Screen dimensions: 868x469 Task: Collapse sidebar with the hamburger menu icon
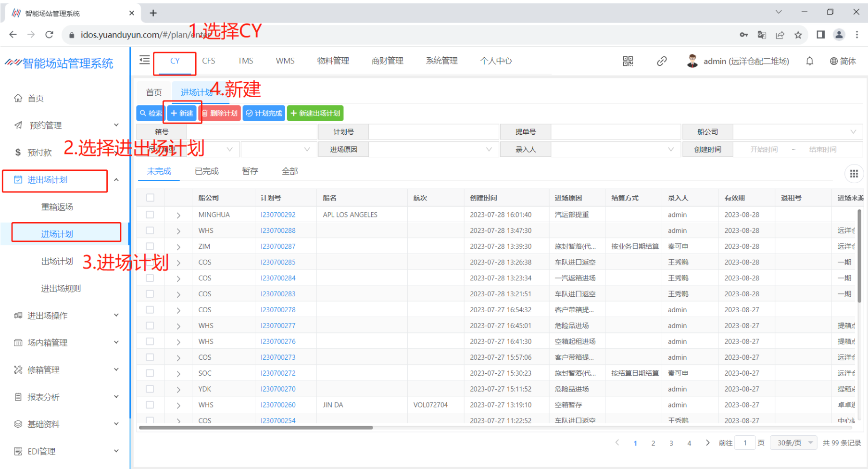tap(144, 60)
